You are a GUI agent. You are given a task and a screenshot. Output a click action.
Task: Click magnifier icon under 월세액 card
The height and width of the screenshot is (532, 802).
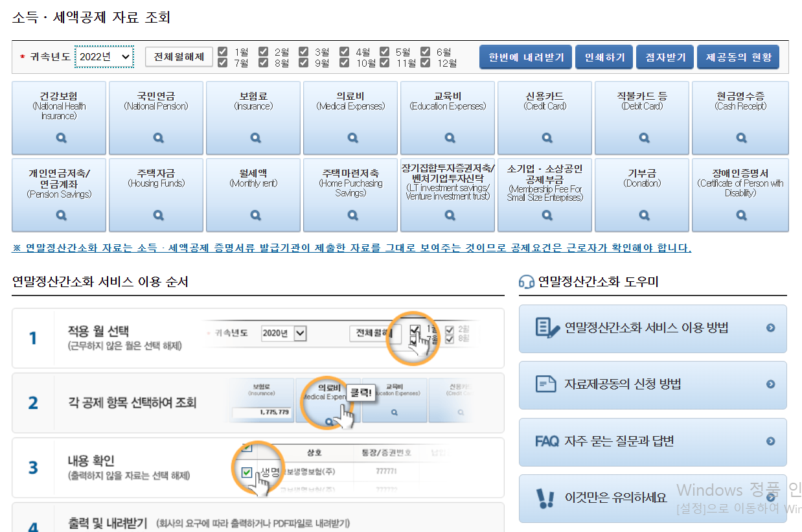[255, 216]
